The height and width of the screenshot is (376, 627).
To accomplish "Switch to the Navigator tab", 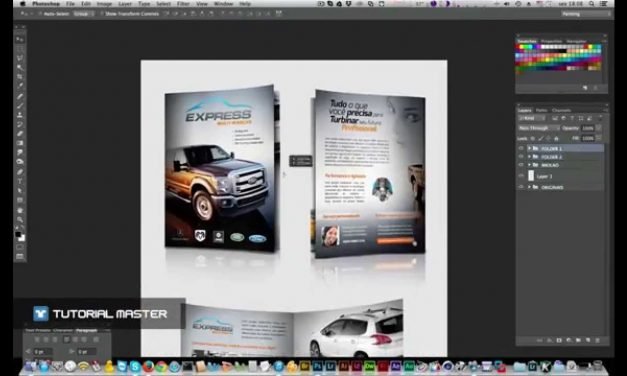I will (x=576, y=41).
